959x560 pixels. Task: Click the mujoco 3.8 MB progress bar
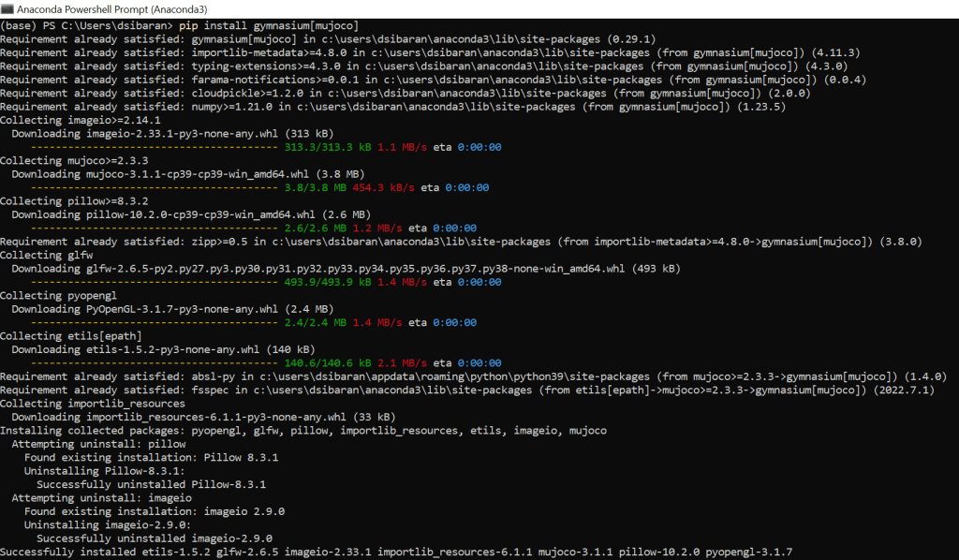(x=154, y=187)
